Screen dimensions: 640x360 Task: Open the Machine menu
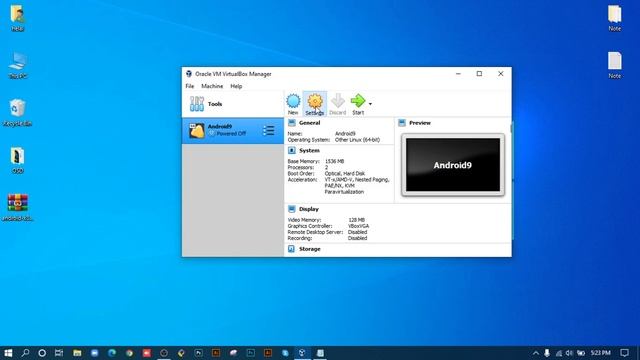(x=212, y=86)
